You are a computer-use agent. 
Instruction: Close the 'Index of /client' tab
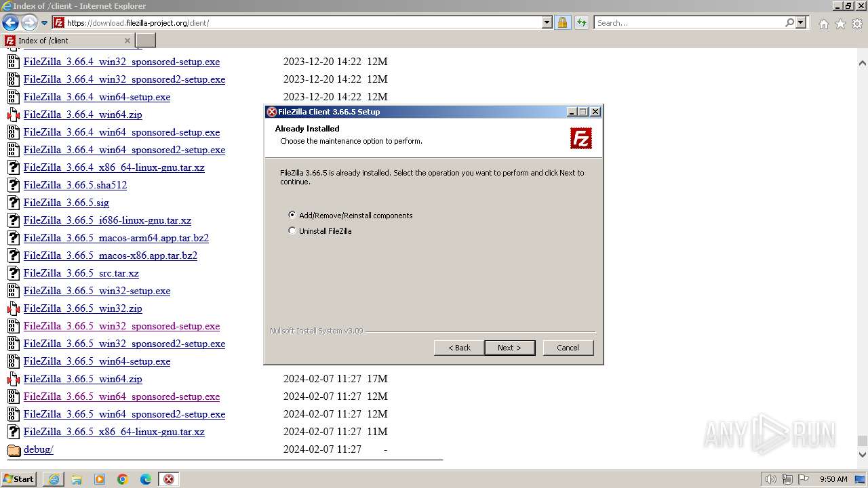(x=127, y=41)
